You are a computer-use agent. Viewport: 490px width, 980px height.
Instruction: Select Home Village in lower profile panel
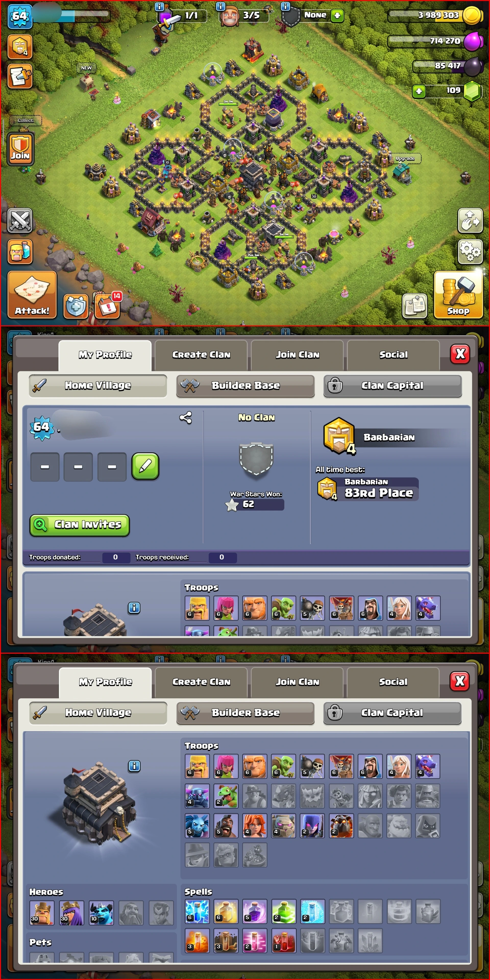98,713
